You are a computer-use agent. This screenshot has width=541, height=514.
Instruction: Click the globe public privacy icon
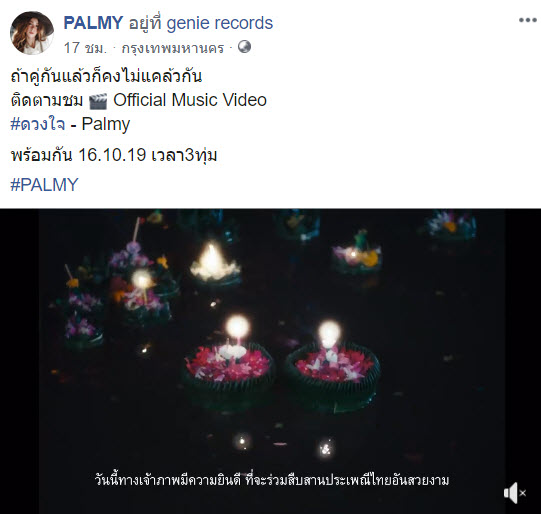[244, 47]
